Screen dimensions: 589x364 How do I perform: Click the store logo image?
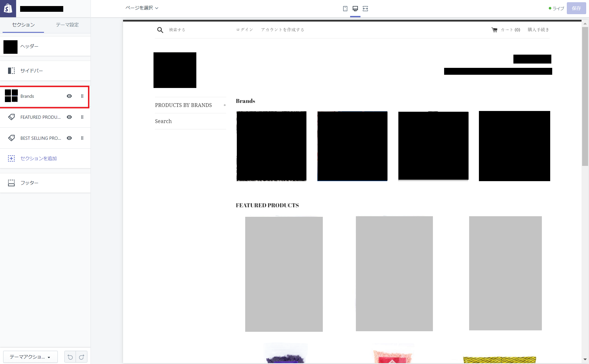pyautogui.click(x=175, y=70)
